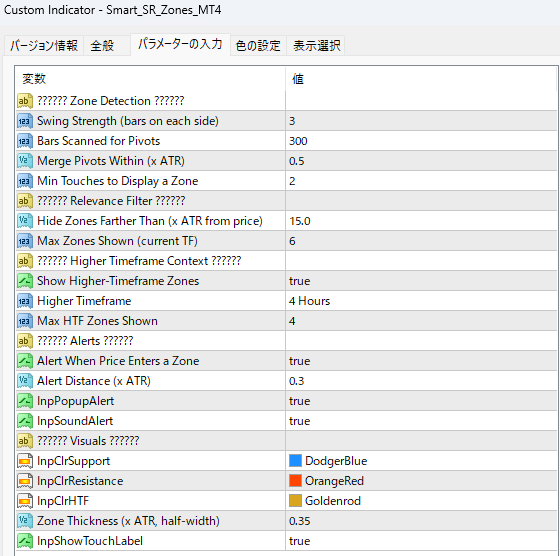Switch to the バージョン情報 tab
Viewport: 560px width, 556px height.
click(44, 46)
